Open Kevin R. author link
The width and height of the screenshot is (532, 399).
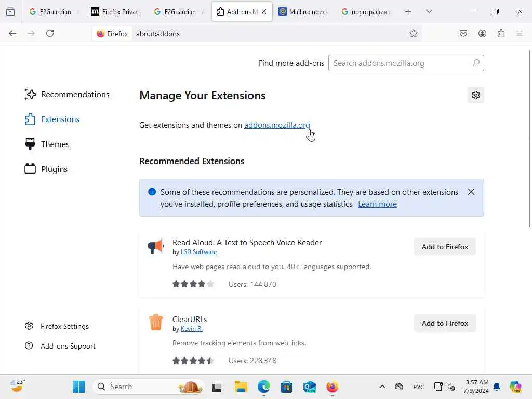(x=191, y=328)
